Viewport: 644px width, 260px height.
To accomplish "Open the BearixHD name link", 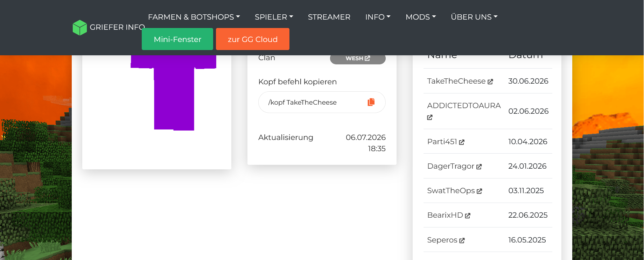I will pos(445,215).
